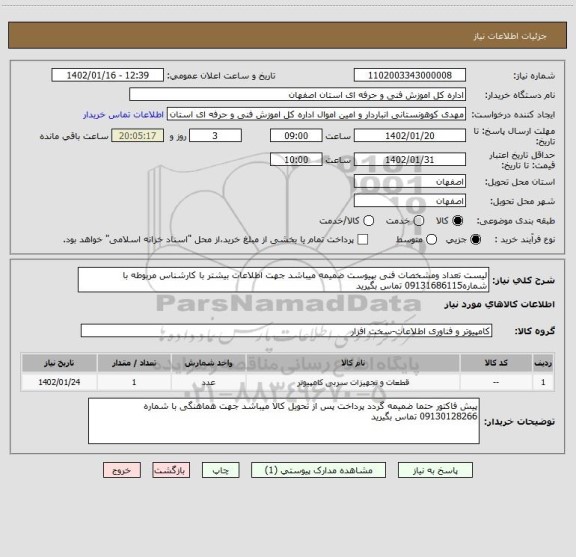The height and width of the screenshot is (557, 576).
Task: Click the item name قطعات و تجهیزات سریی کامپیوتر
Action: point(353,382)
